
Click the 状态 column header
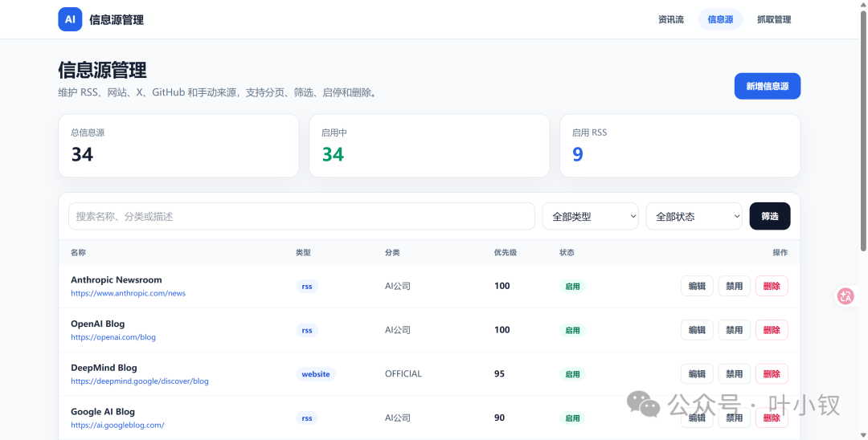[x=567, y=252]
